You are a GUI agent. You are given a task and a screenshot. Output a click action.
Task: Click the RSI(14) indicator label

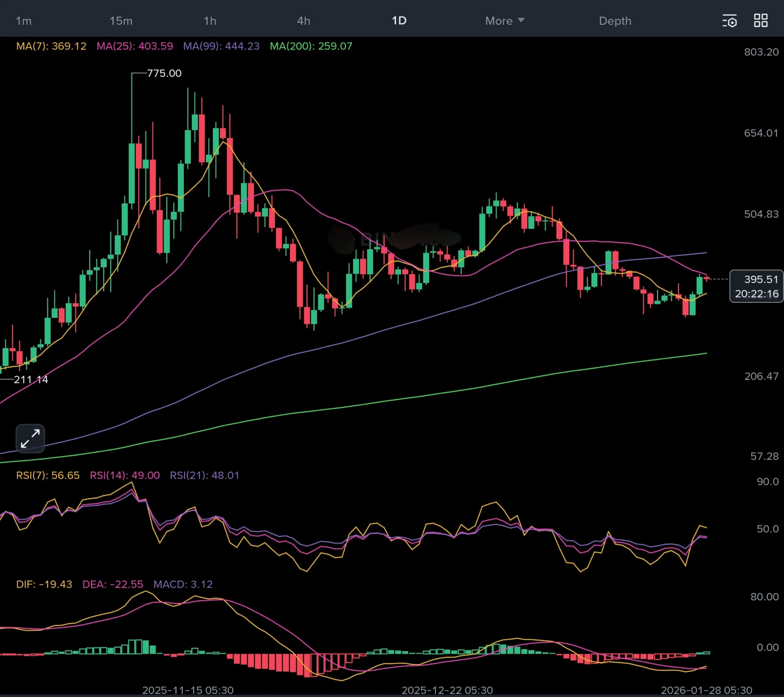click(x=125, y=475)
